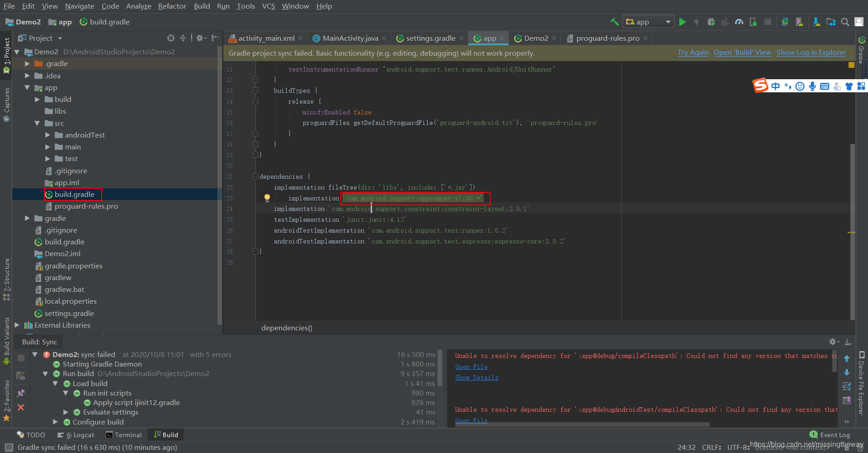Collapse the src folder
The image size is (868, 453).
[x=37, y=123]
